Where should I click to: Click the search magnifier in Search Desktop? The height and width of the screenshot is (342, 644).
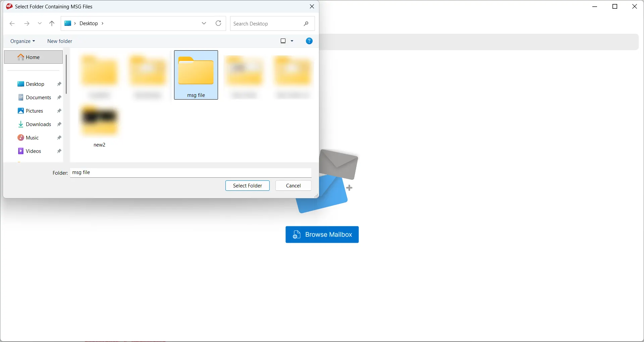(x=306, y=23)
